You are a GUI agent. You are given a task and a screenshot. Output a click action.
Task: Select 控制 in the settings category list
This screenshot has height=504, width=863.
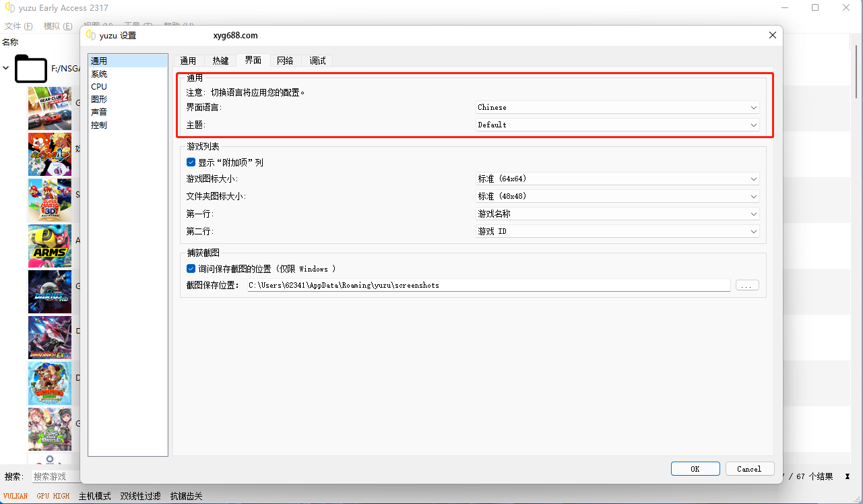coord(128,125)
